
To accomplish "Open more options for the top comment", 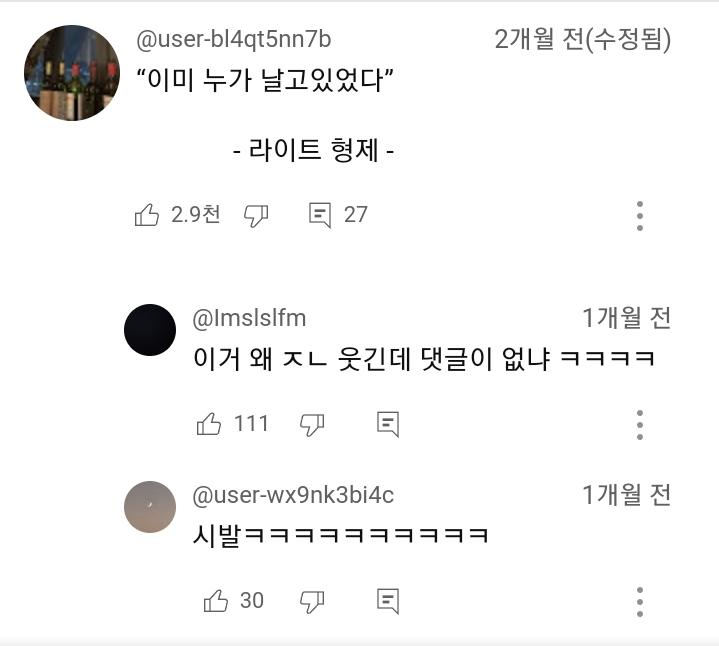I will (x=639, y=215).
